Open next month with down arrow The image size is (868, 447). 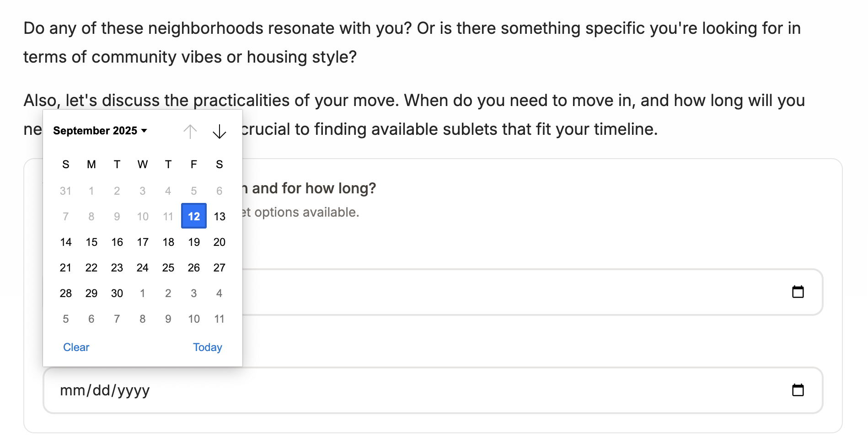pyautogui.click(x=219, y=132)
